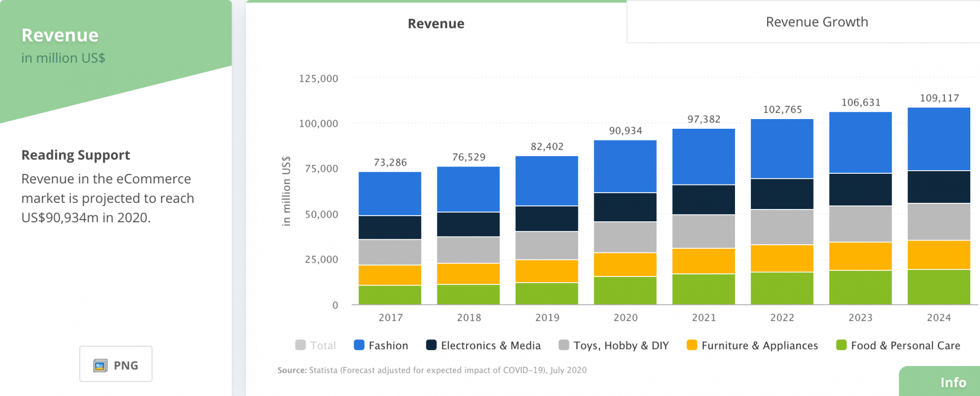This screenshot has width=980, height=396.
Task: Click the 82,402 total label
Action: [x=547, y=147]
